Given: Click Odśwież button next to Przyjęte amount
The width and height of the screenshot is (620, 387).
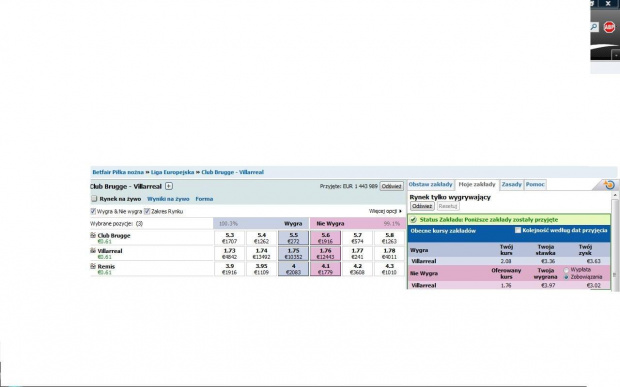Looking at the screenshot, I should (391, 186).
